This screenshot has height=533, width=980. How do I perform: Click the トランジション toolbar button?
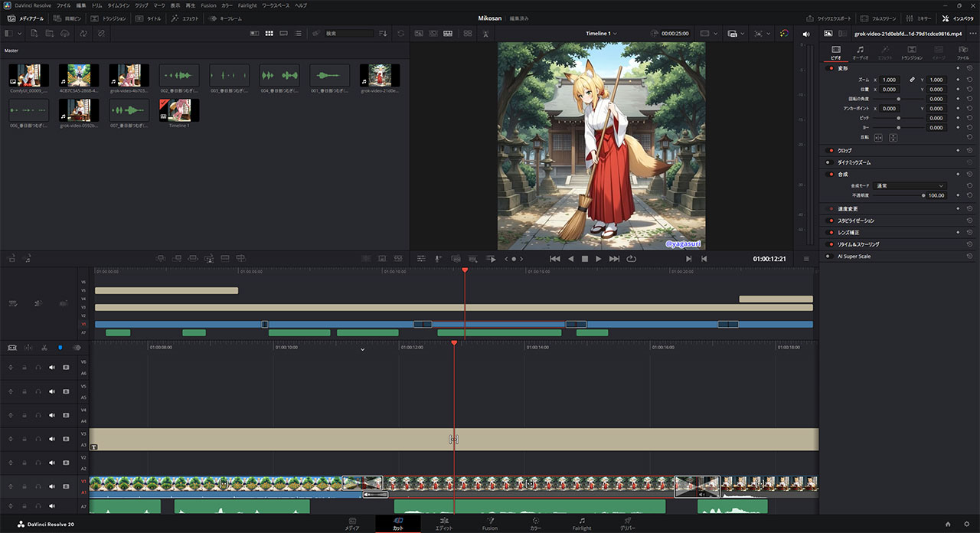(109, 18)
